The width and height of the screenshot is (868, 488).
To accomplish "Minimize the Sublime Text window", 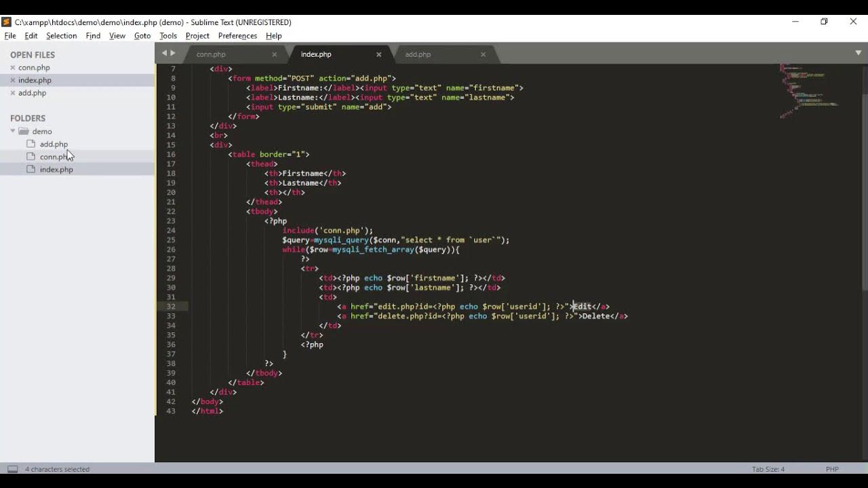I will pos(795,22).
